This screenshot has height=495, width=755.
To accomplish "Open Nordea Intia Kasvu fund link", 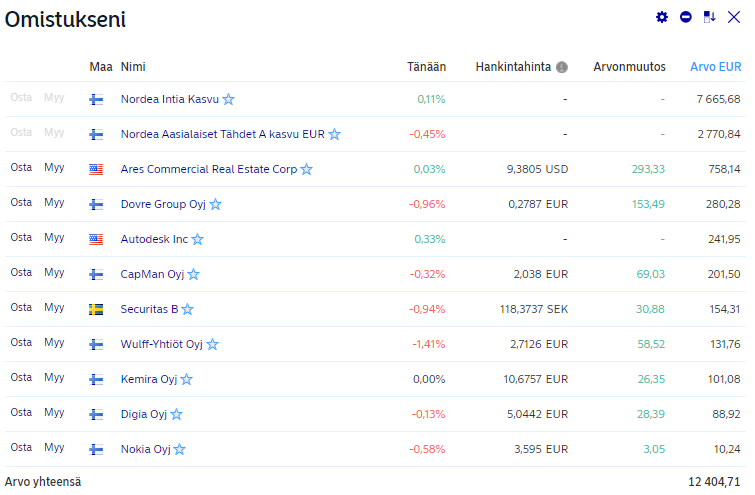I will click(169, 99).
